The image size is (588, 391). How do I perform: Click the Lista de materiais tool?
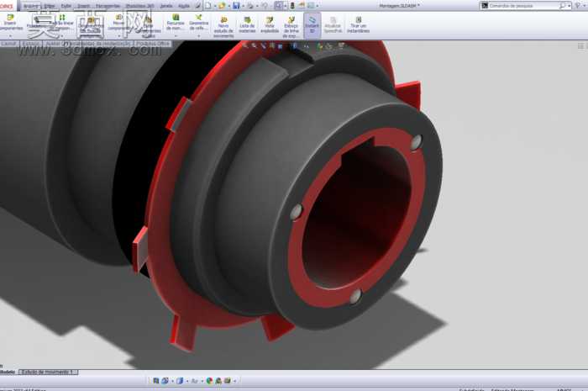[x=247, y=24]
